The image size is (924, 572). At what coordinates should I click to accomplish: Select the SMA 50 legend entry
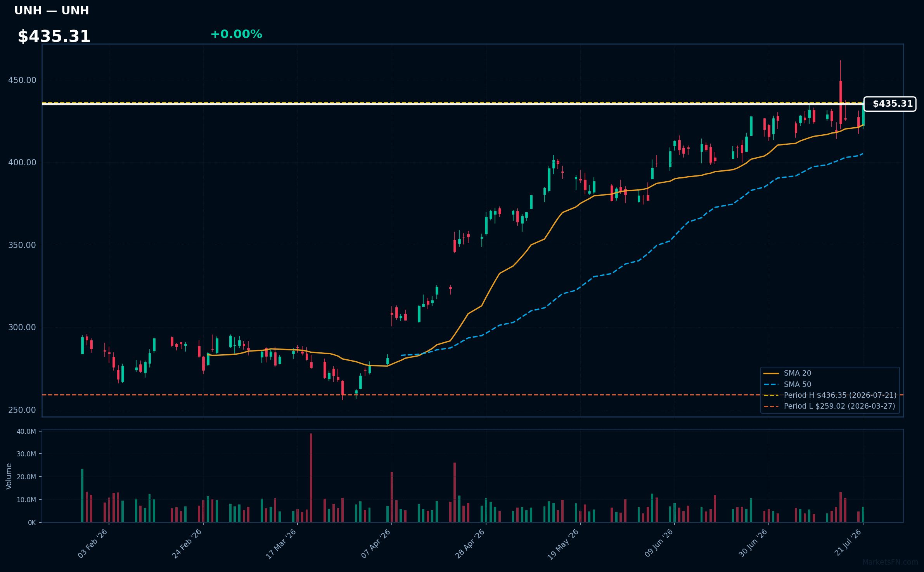787,384
